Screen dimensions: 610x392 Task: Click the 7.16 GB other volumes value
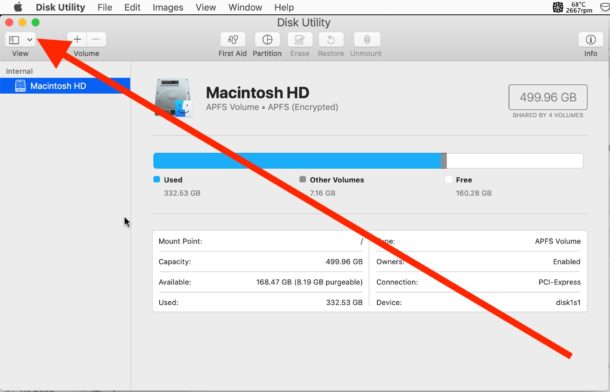(x=323, y=193)
